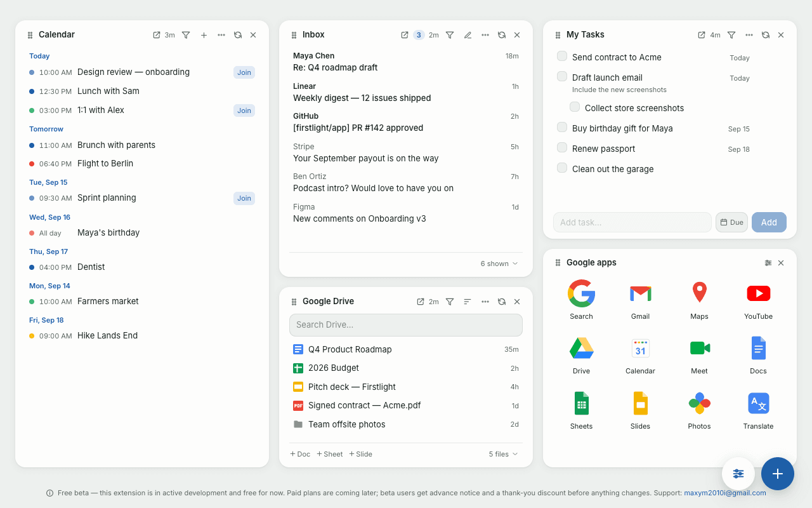Create new Doc in Drive widget

(x=300, y=454)
